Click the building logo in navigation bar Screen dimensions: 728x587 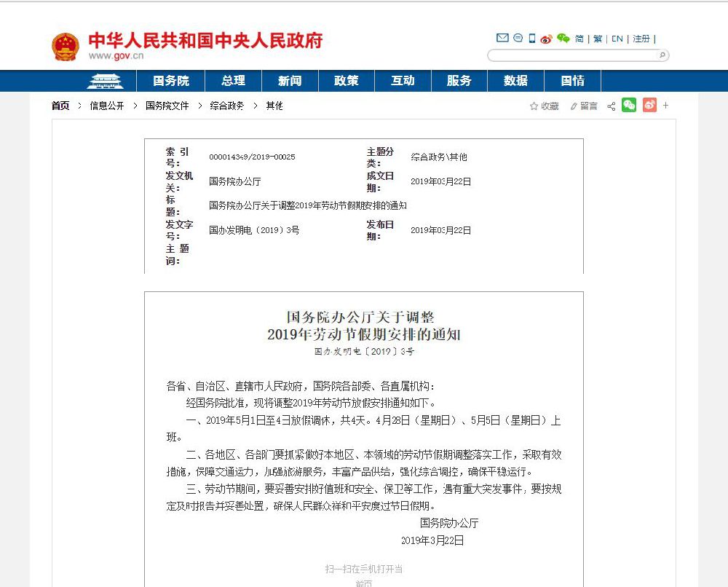point(106,82)
